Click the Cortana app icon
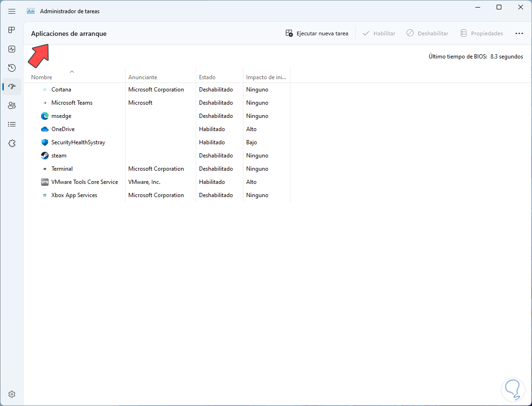The height and width of the screenshot is (406, 532). tap(45, 90)
